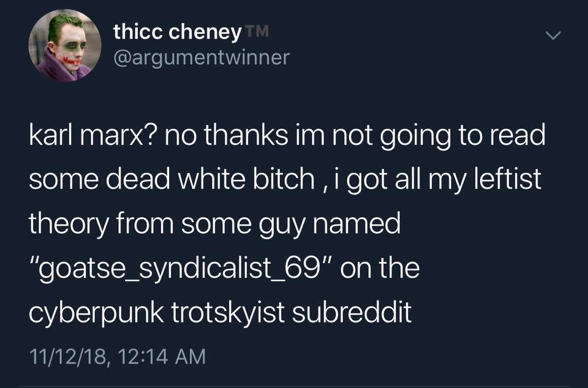This screenshot has height=388, width=588.
Task: Open the 11/12/18 tweet timestamp
Action: (69, 356)
